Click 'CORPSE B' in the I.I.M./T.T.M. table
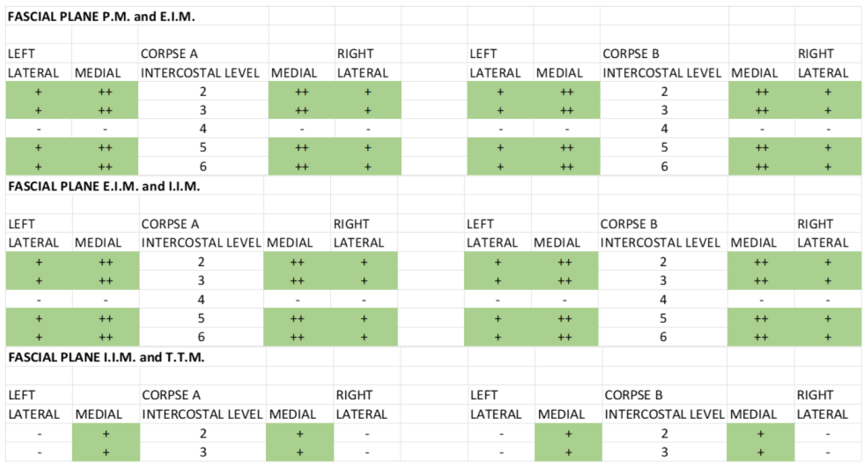868x469 pixels. [x=633, y=395]
